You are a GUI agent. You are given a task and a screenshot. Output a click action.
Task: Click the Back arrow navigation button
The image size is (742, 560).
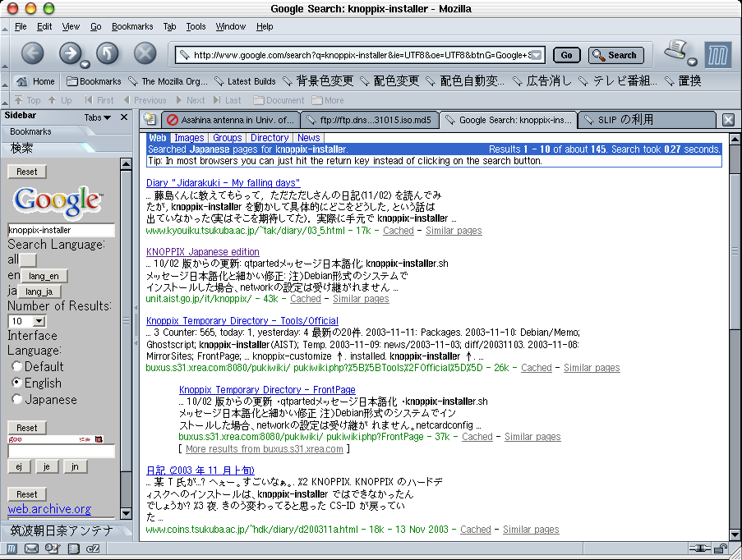point(32,53)
